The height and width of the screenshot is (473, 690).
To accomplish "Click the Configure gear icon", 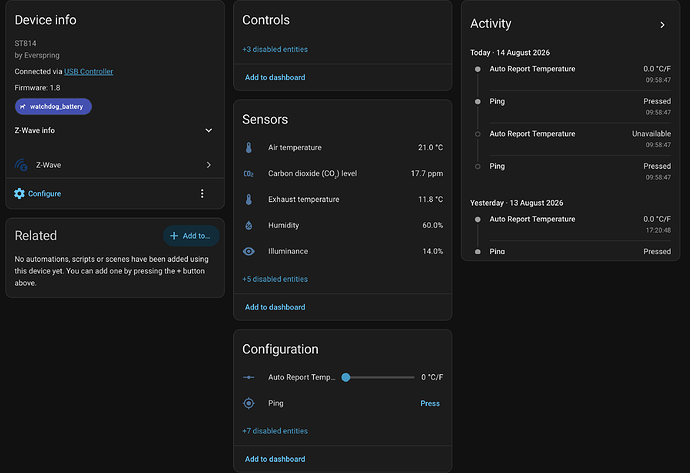I will [19, 194].
